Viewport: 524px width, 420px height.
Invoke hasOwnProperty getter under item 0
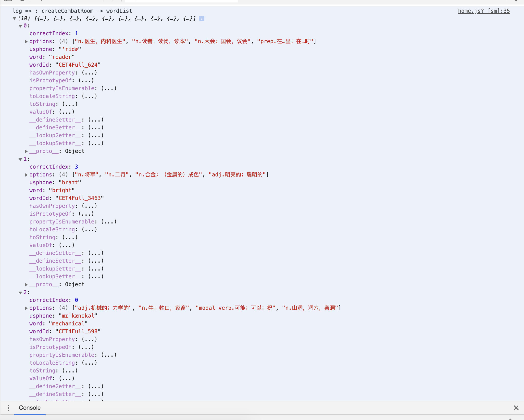point(89,73)
